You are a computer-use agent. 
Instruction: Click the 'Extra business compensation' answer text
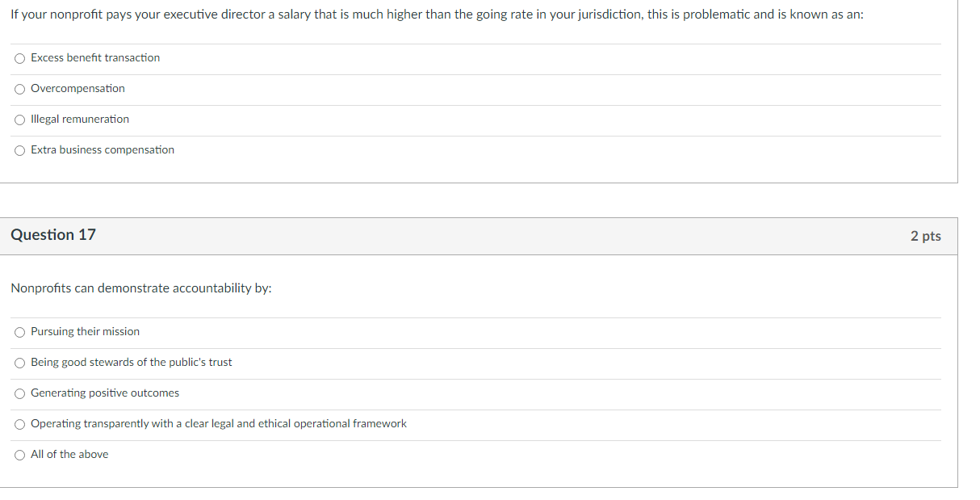[x=103, y=150]
